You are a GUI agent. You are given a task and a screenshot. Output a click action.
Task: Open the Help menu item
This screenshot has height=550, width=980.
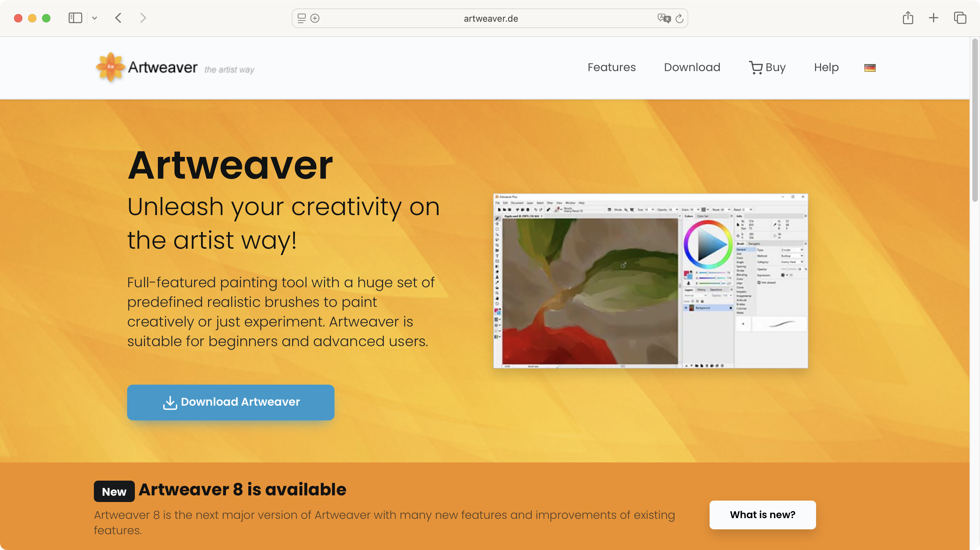(x=826, y=67)
